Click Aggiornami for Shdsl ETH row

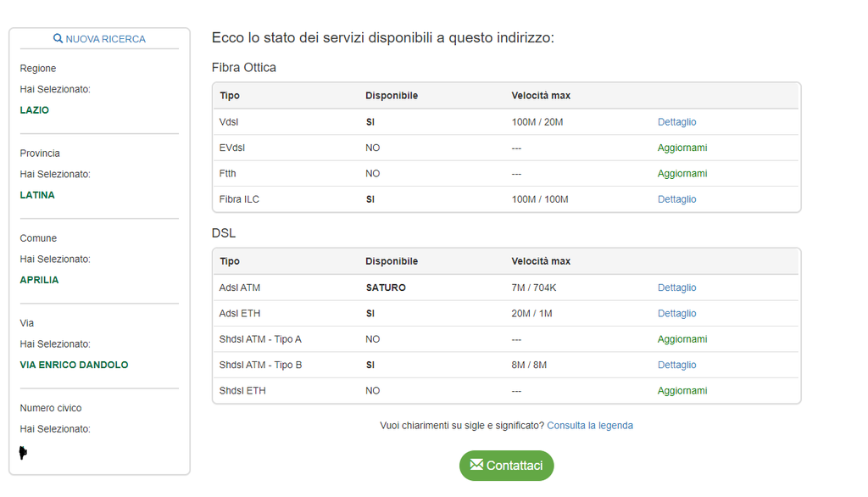point(682,391)
